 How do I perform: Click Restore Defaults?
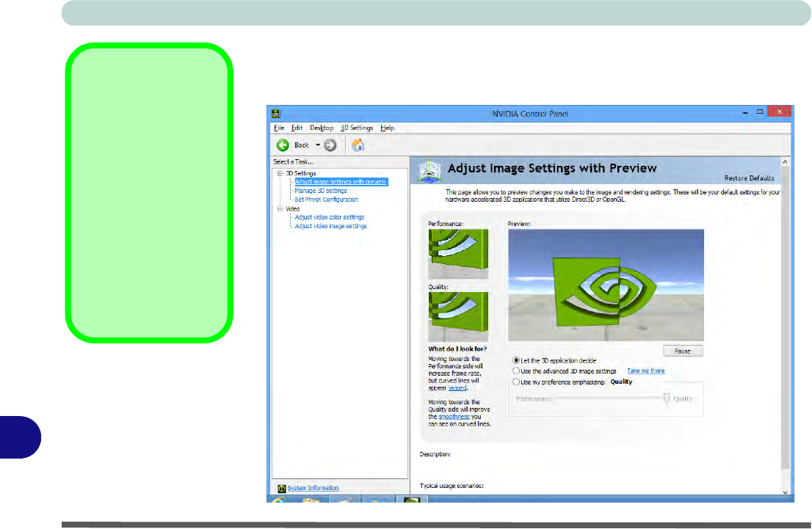750,178
